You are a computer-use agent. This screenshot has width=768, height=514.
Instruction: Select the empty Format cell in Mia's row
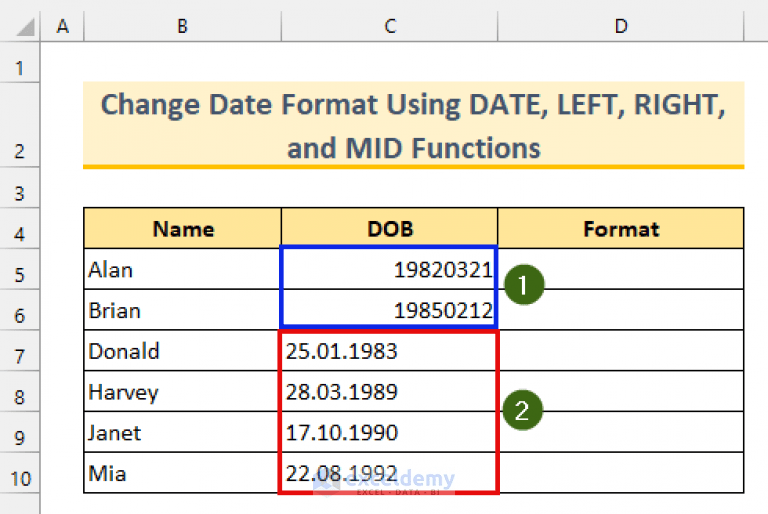tap(621, 472)
